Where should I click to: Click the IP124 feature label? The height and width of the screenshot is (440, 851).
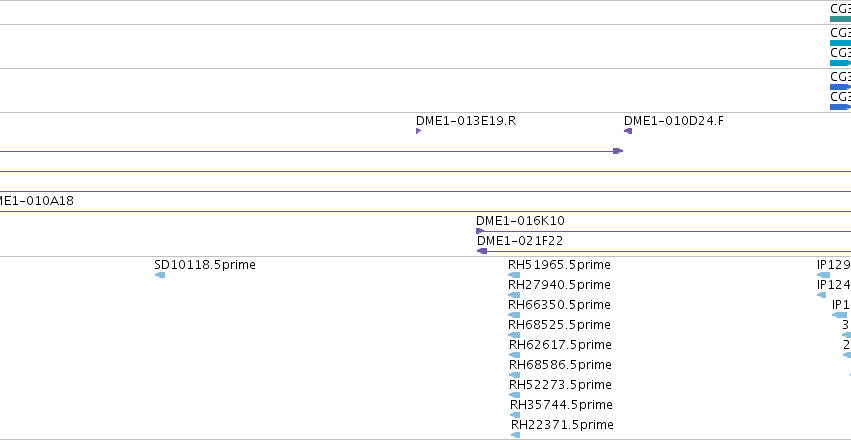834,284
